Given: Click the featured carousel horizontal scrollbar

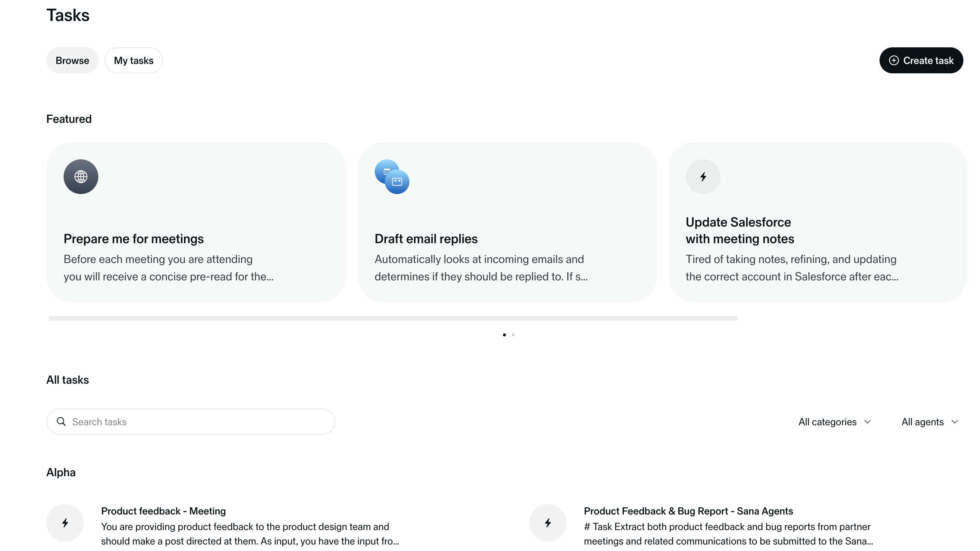Looking at the screenshot, I should click(x=393, y=318).
